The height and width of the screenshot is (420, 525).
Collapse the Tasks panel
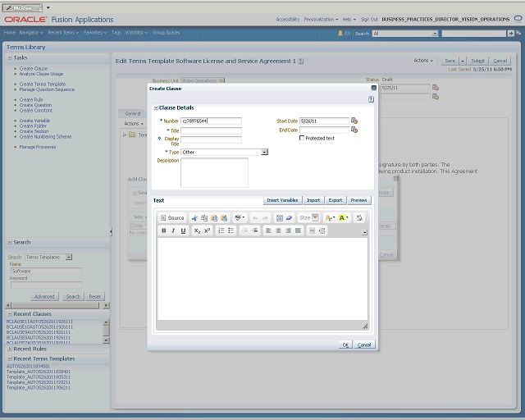coord(10,57)
